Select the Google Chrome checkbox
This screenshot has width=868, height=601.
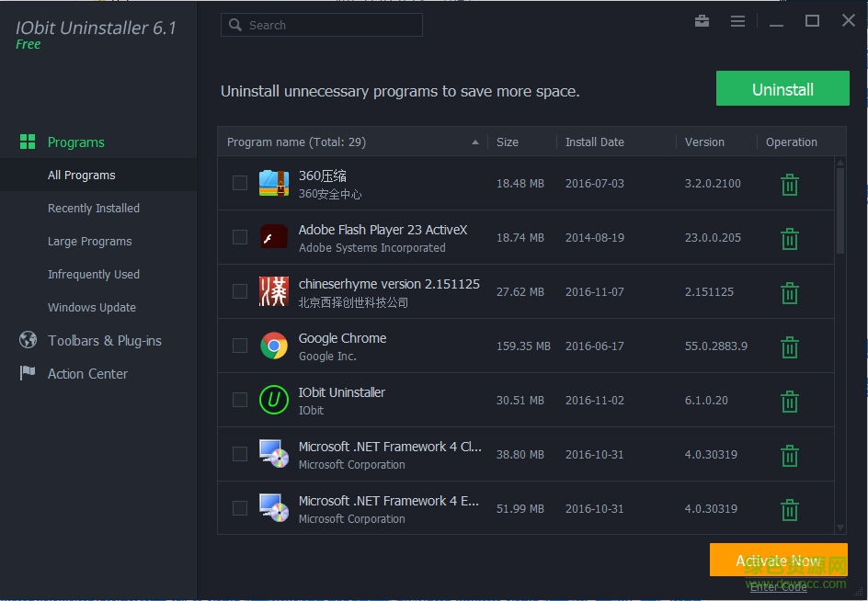(239, 346)
